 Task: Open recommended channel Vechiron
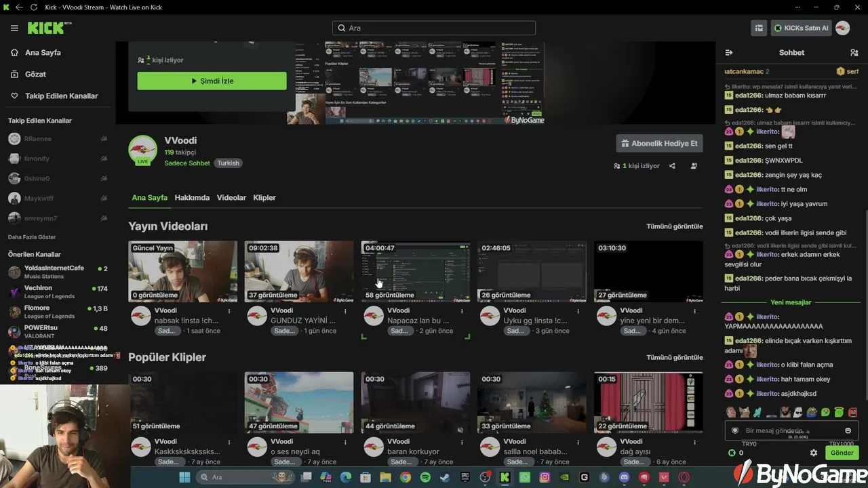click(x=58, y=292)
